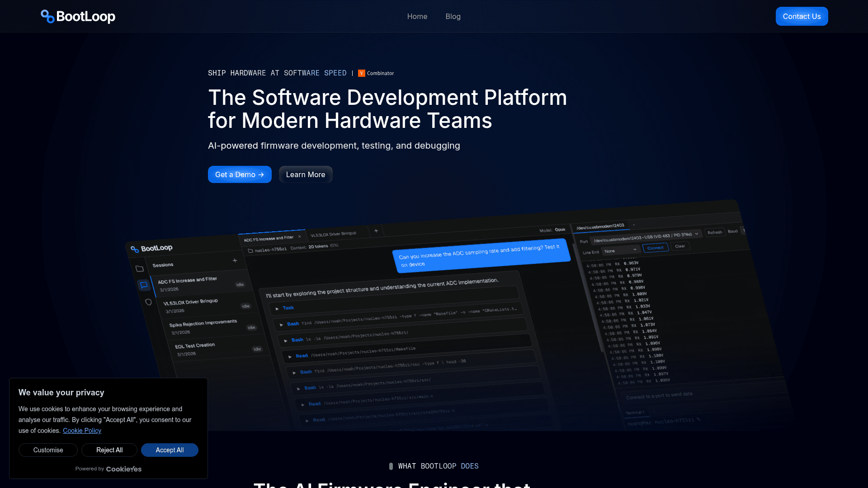Open the Blog nav link

pos(453,17)
